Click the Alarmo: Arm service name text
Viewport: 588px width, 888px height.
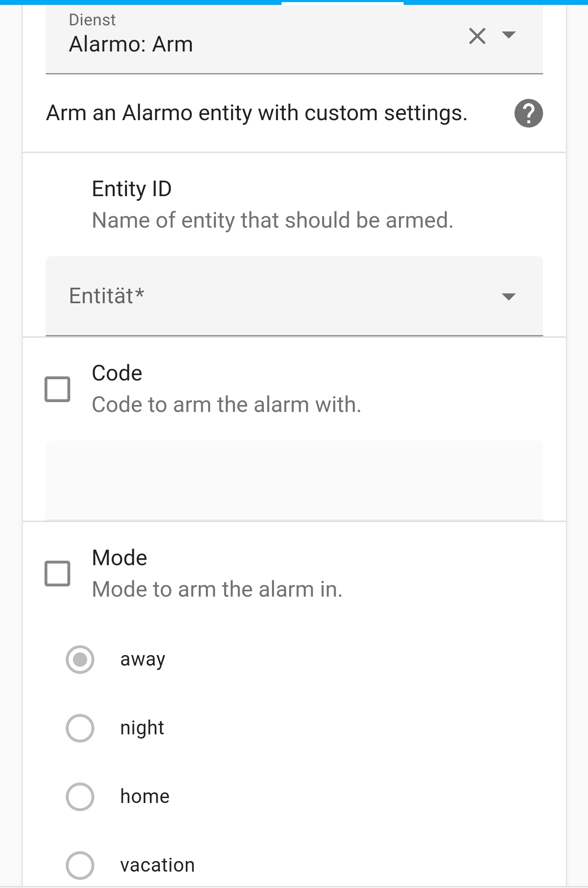point(131,44)
